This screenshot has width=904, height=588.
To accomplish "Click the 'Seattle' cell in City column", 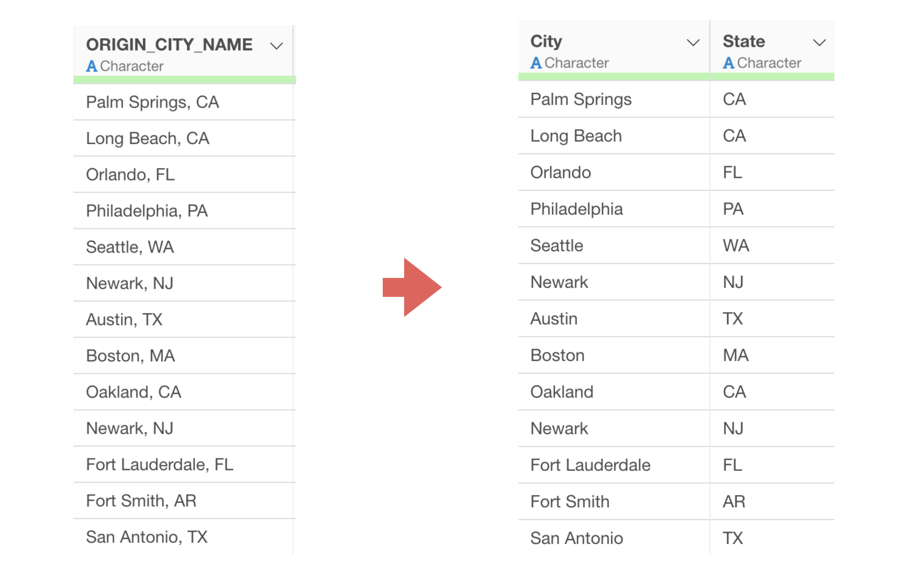I will tap(556, 246).
